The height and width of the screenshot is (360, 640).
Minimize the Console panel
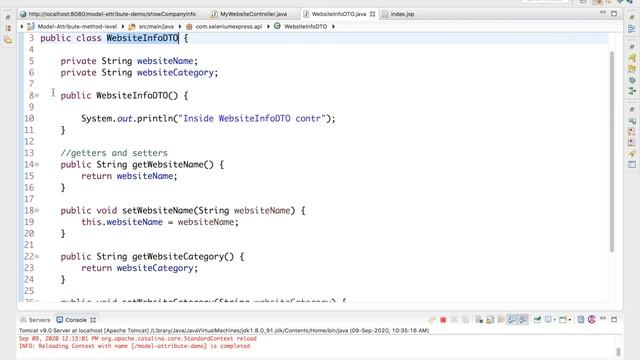coord(603,319)
